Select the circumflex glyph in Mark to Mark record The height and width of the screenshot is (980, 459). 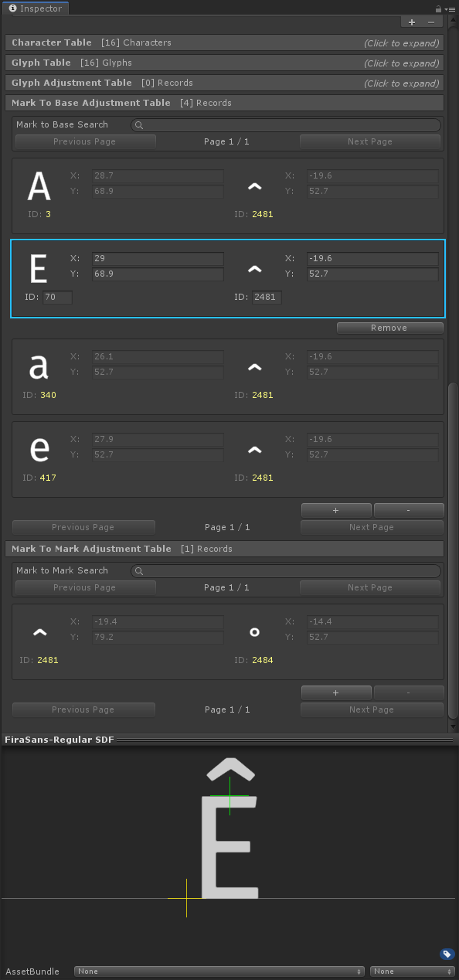pyautogui.click(x=39, y=631)
